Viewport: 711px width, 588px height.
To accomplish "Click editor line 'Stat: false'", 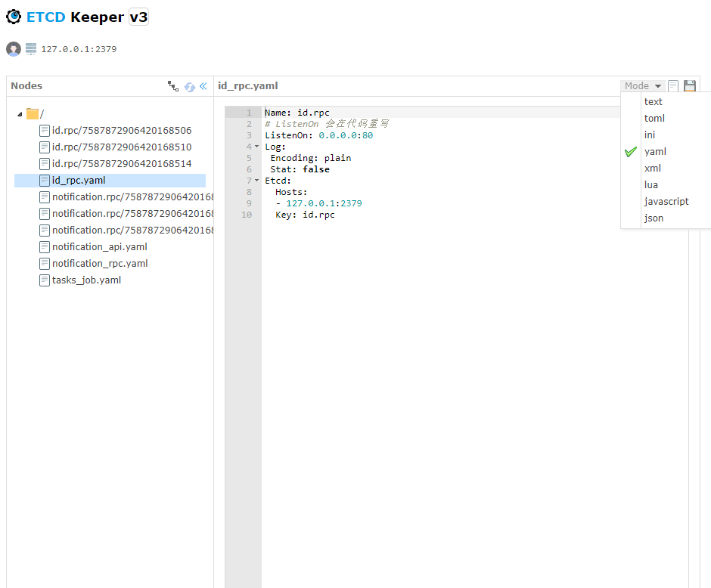I will [x=300, y=169].
